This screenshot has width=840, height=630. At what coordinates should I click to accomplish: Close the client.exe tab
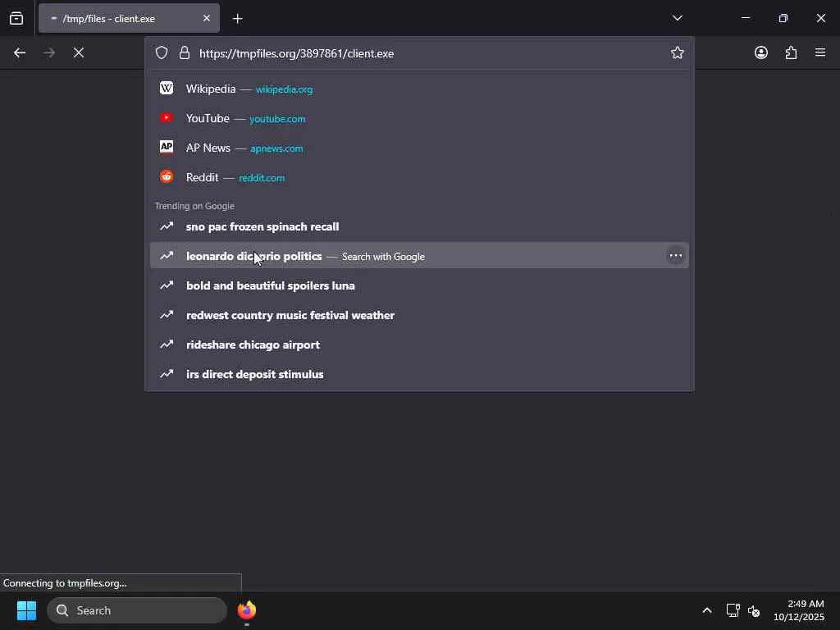206,18
